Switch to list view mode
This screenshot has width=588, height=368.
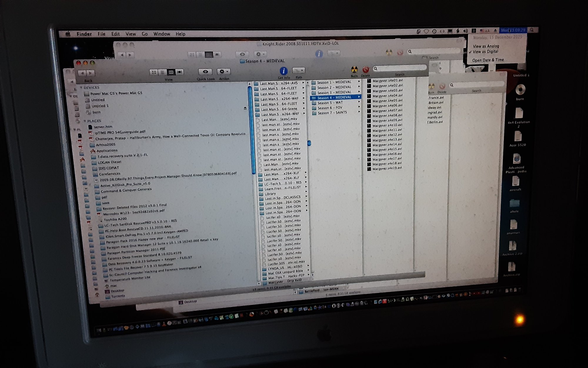tap(162, 72)
